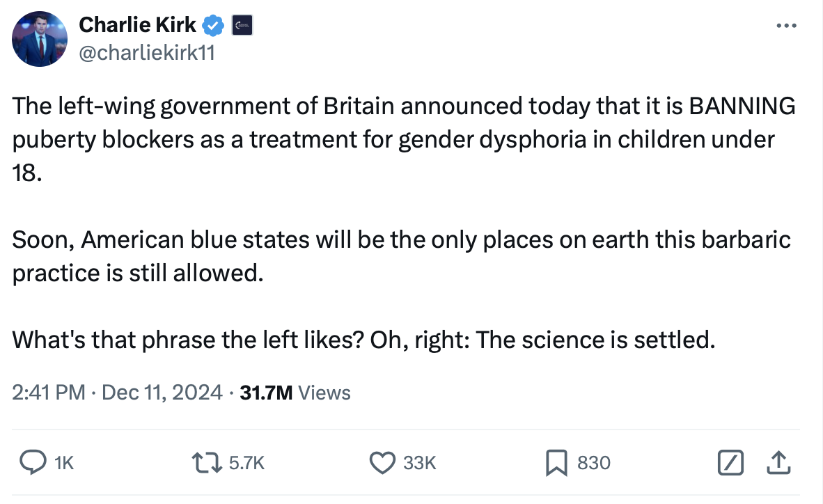
Task: Click the 830 bookmarks count
Action: point(593,462)
